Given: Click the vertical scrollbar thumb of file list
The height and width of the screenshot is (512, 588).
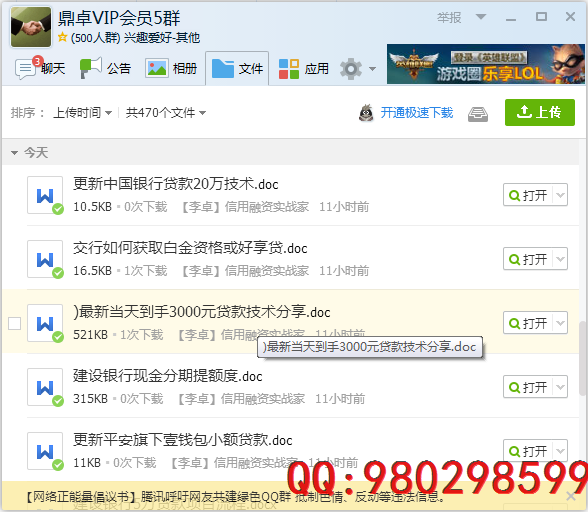Looking at the screenshot, I should click(583, 358).
